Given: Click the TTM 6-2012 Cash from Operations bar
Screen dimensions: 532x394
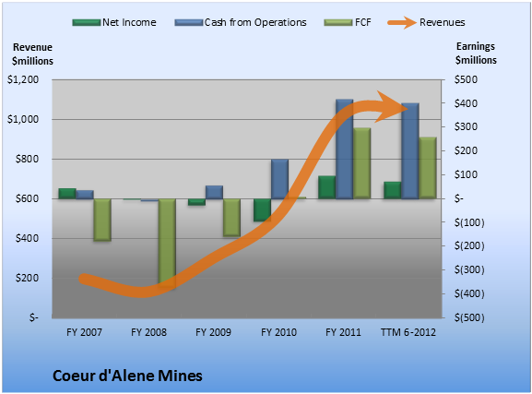Looking at the screenshot, I should (410, 151).
